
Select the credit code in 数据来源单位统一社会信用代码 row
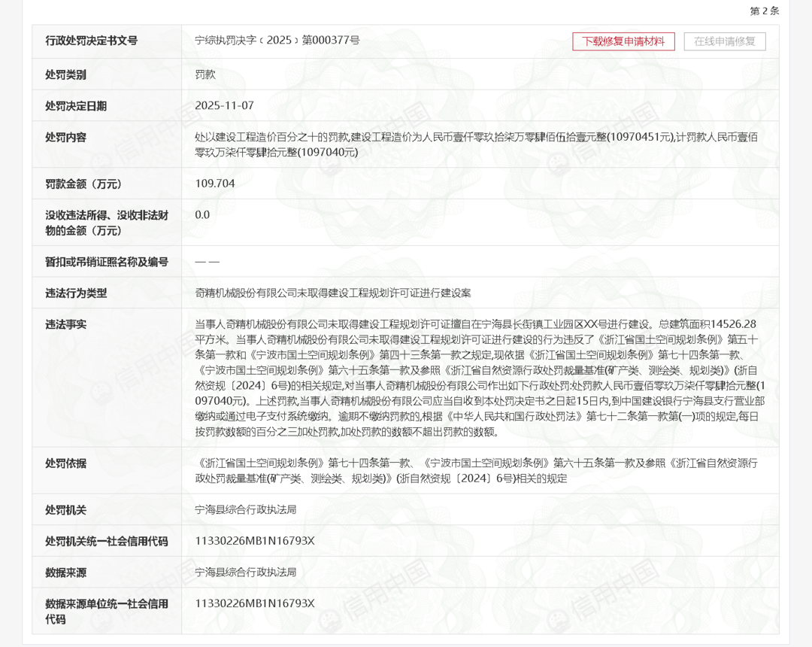coord(254,603)
